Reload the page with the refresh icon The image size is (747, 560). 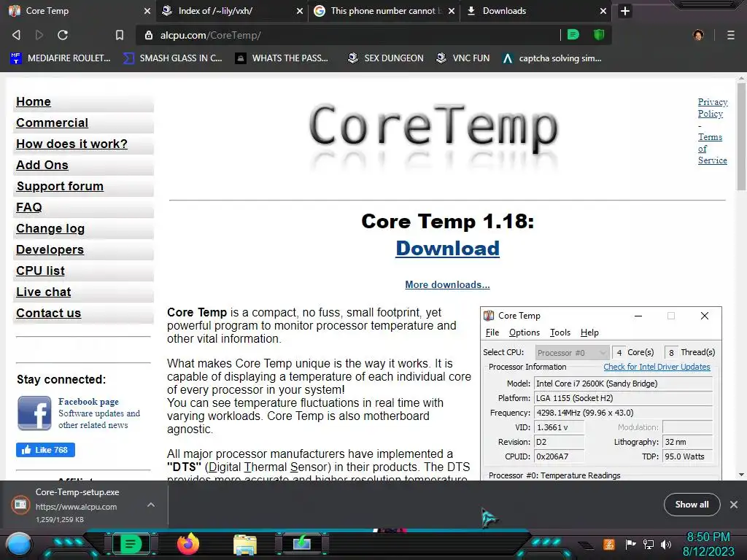pos(63,35)
